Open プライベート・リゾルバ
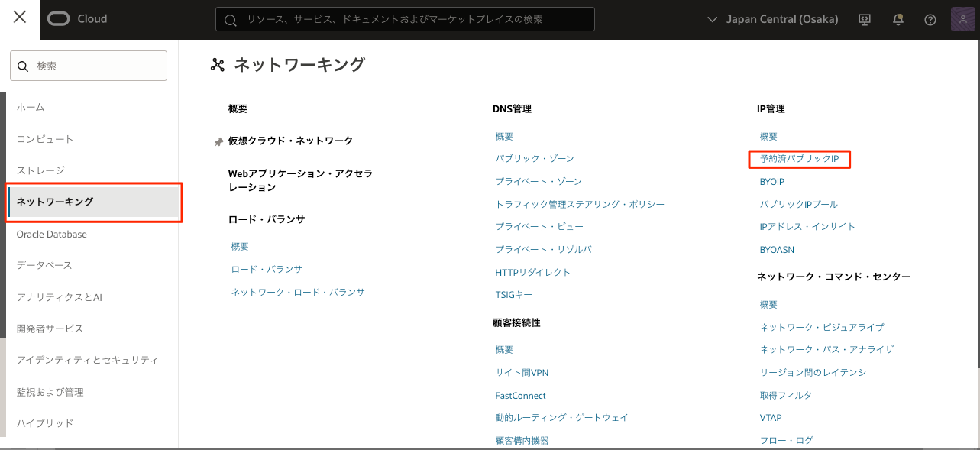Viewport: 980px width, 450px height. (x=544, y=249)
